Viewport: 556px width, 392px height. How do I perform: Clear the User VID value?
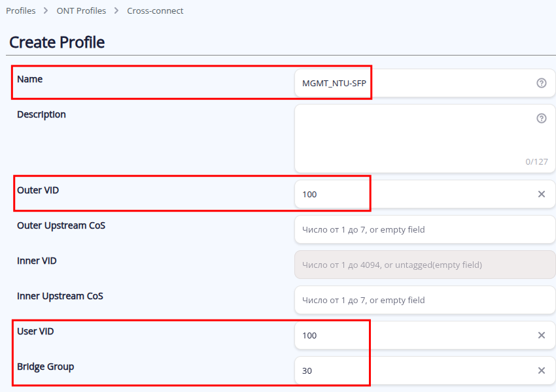coord(541,335)
